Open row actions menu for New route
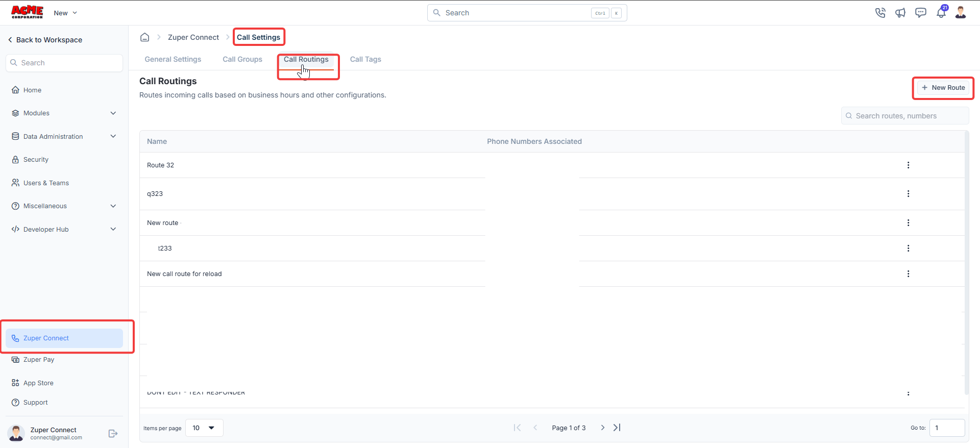 (908, 223)
